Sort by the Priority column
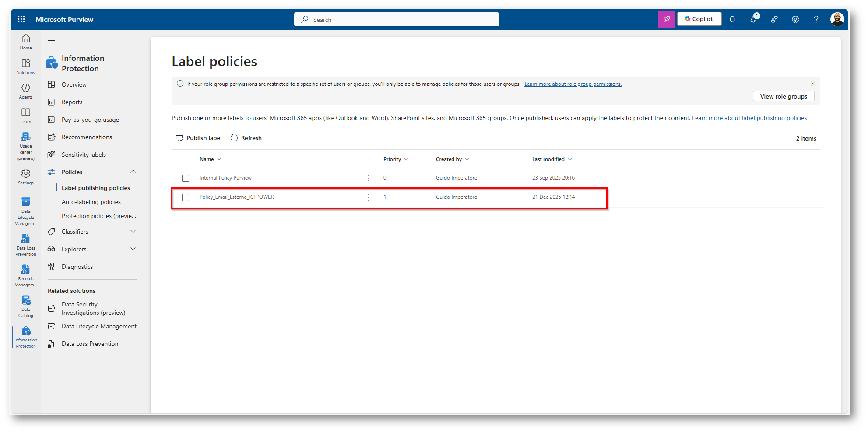Screen dimensions: 868x433 point(396,159)
